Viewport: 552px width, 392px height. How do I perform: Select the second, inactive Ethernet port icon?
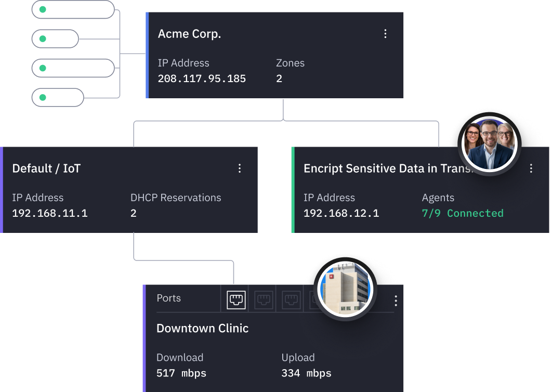click(264, 300)
